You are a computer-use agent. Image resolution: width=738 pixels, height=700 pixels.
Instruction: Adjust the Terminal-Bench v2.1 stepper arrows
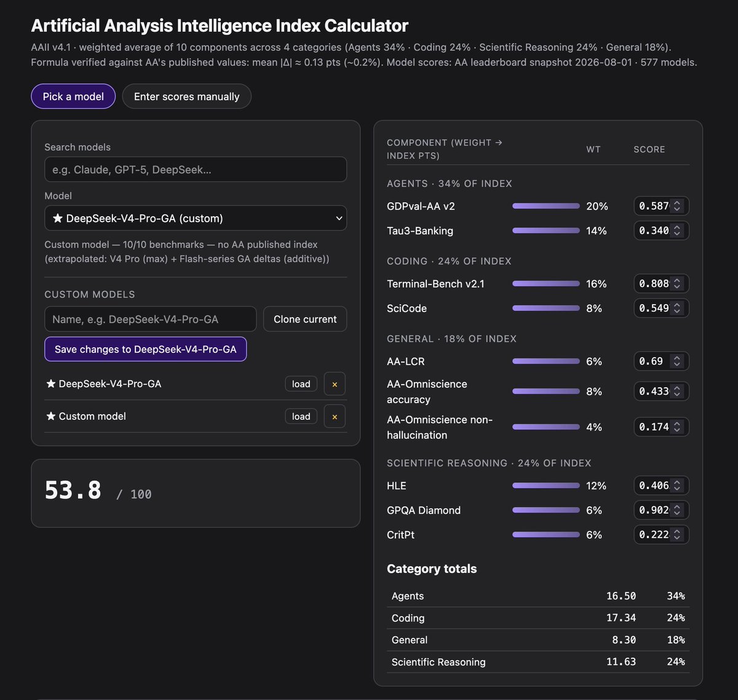coord(677,283)
